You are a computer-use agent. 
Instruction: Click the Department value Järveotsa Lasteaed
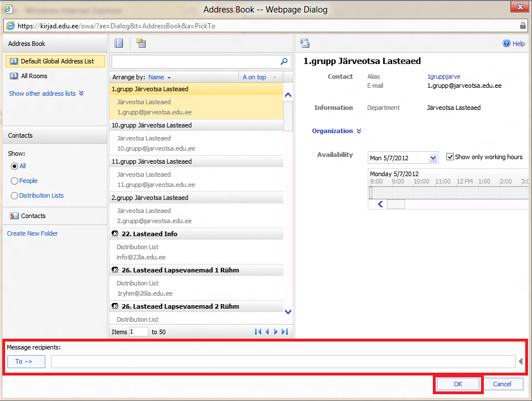[454, 108]
